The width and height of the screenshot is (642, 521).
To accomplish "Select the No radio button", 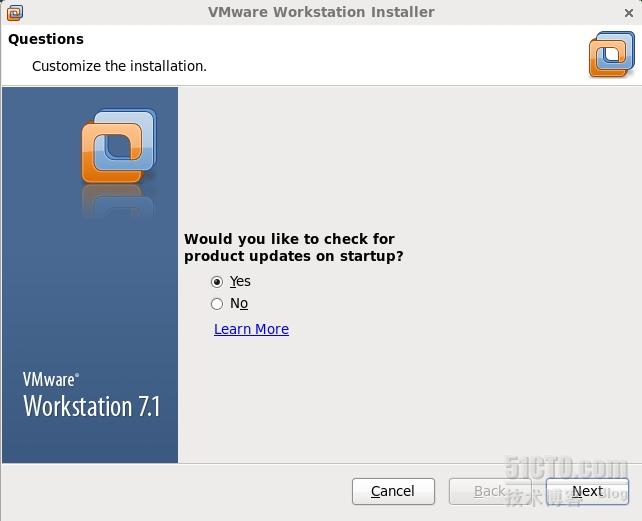I will click(217, 304).
